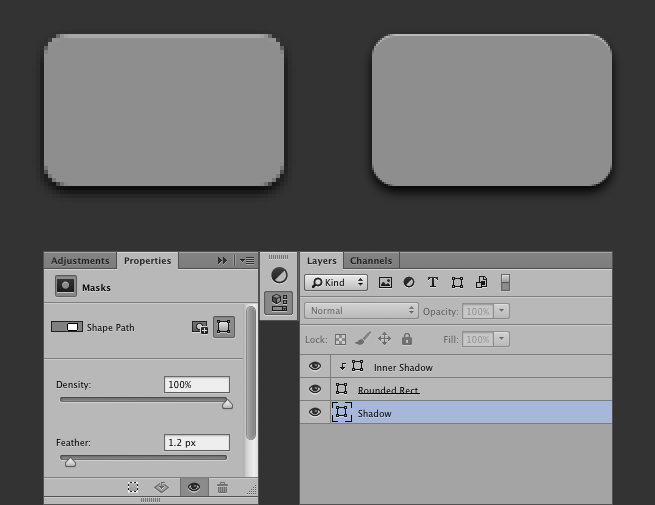
Task: Filter layers by type layers
Action: (433, 283)
